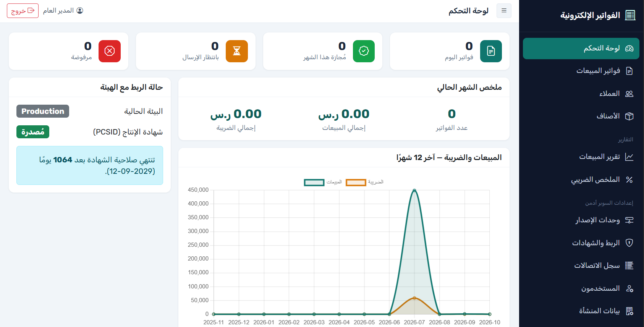The width and height of the screenshot is (644, 327).
Task: Open the العملاء customers page
Action: pos(581,94)
